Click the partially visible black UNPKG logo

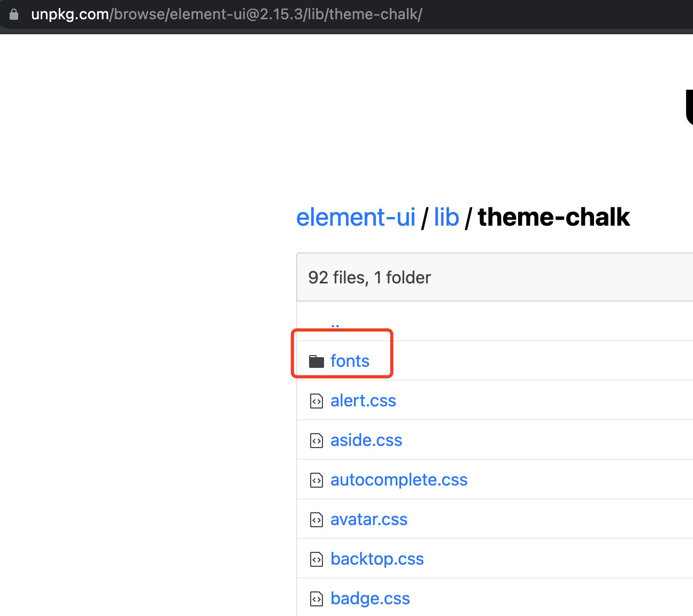coord(689,107)
